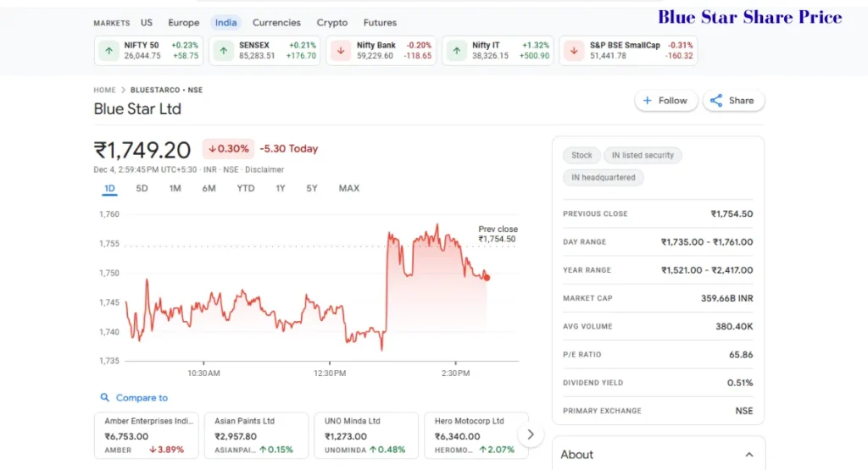Click the 2:30PM time axis label
Screen dimensions: 868x470
point(455,373)
